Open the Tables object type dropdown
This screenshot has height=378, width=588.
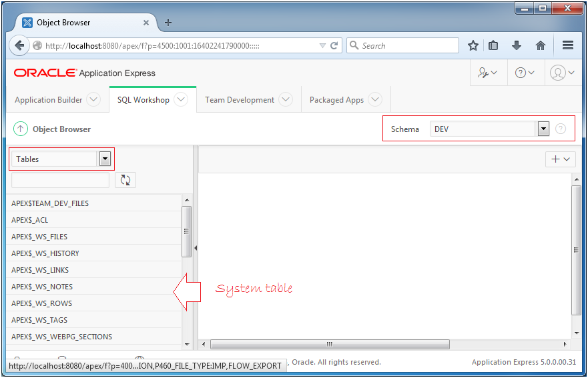click(x=61, y=159)
